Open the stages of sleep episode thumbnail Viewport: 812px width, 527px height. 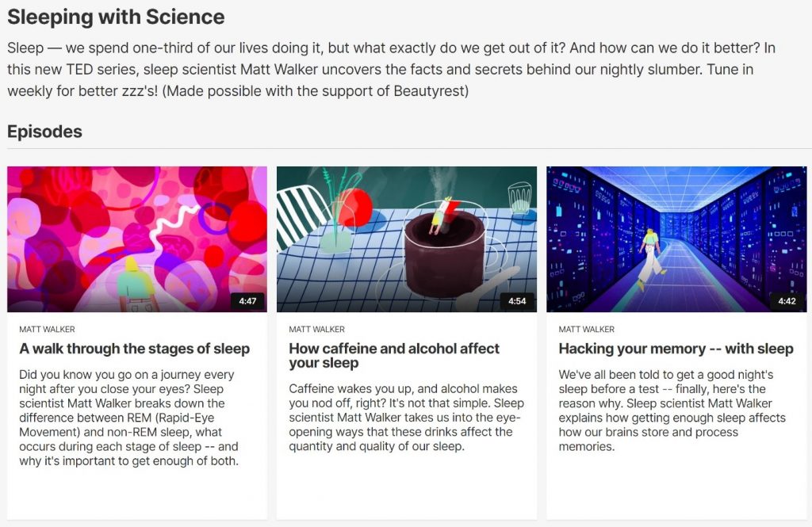point(137,239)
